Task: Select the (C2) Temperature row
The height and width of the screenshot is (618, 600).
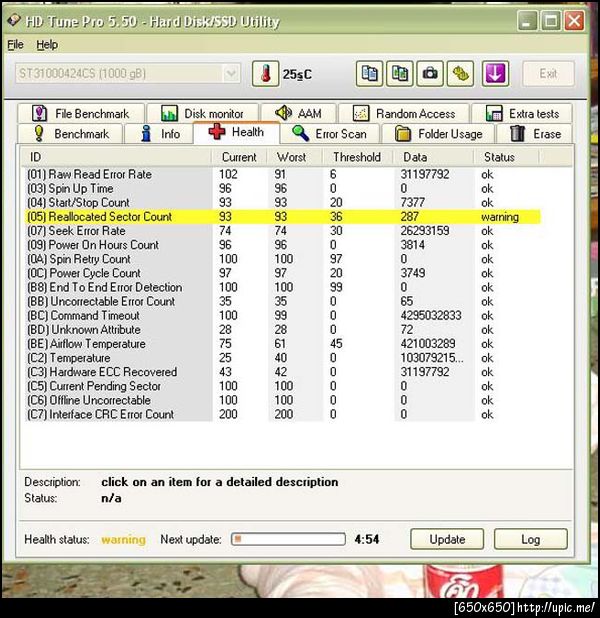Action: 282,358
